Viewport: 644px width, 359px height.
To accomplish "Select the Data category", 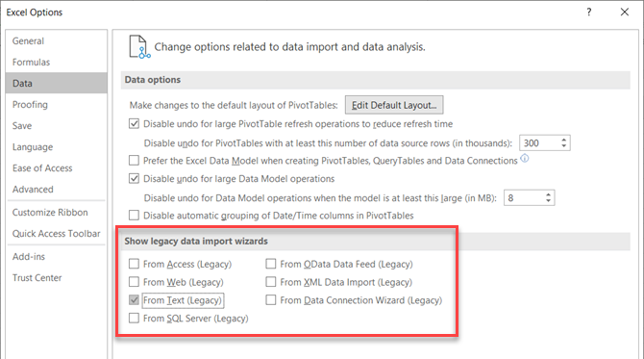I will (x=57, y=83).
